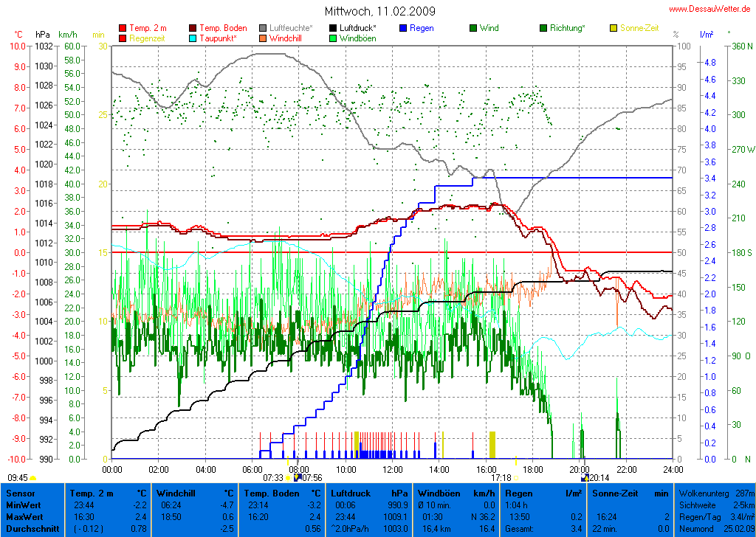The width and height of the screenshot is (756, 537).
Task: Click the blue Regen legend square
Action: click(403, 28)
